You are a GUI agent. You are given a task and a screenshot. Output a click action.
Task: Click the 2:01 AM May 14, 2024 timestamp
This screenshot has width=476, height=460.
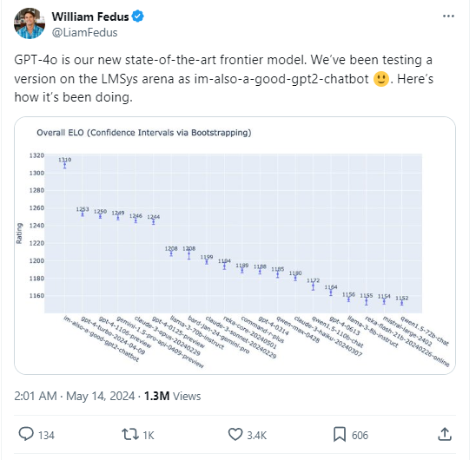point(75,396)
